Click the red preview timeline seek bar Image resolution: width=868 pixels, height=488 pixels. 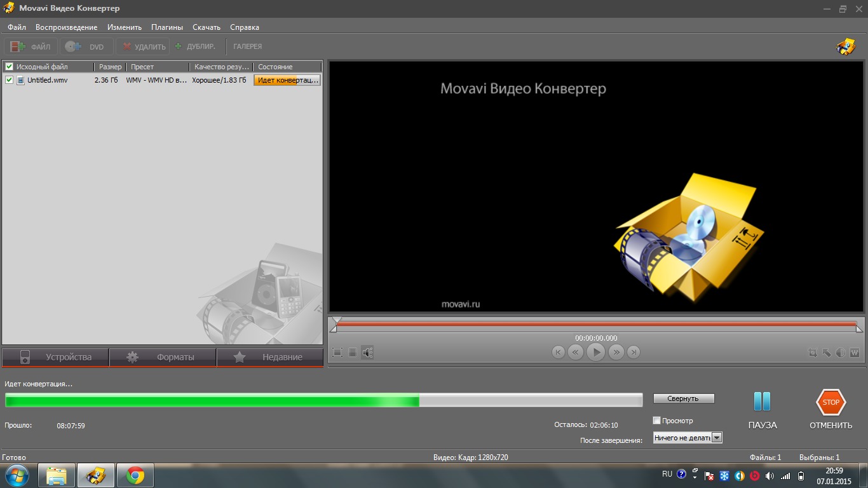(596, 324)
